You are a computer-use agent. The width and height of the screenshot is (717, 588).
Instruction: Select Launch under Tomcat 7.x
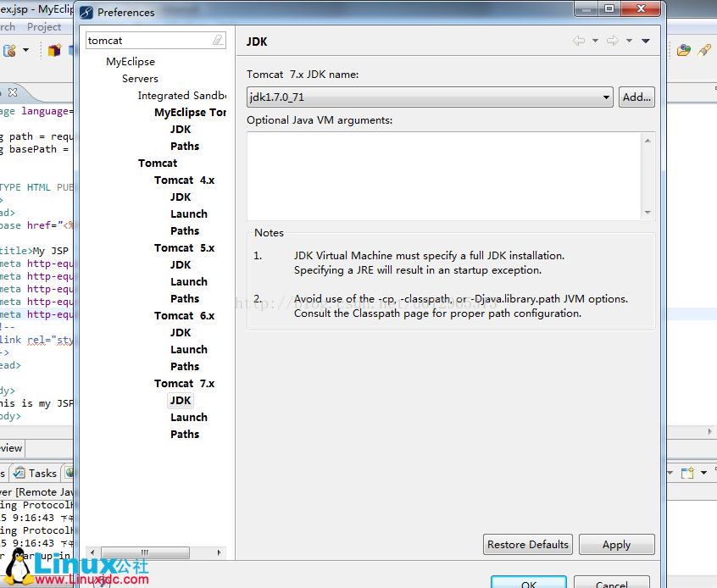[188, 417]
